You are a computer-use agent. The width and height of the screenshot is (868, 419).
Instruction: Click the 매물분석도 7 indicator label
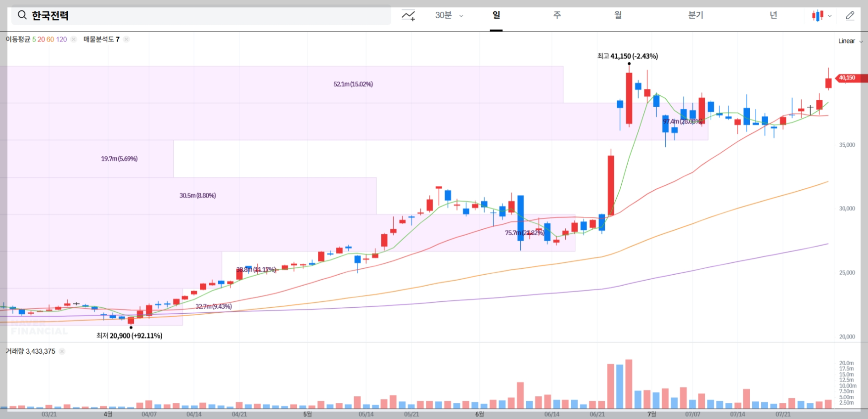pyautogui.click(x=101, y=40)
